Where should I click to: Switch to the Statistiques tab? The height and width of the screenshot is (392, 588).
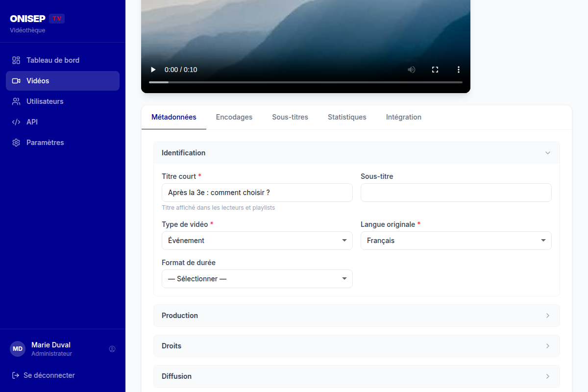point(347,117)
